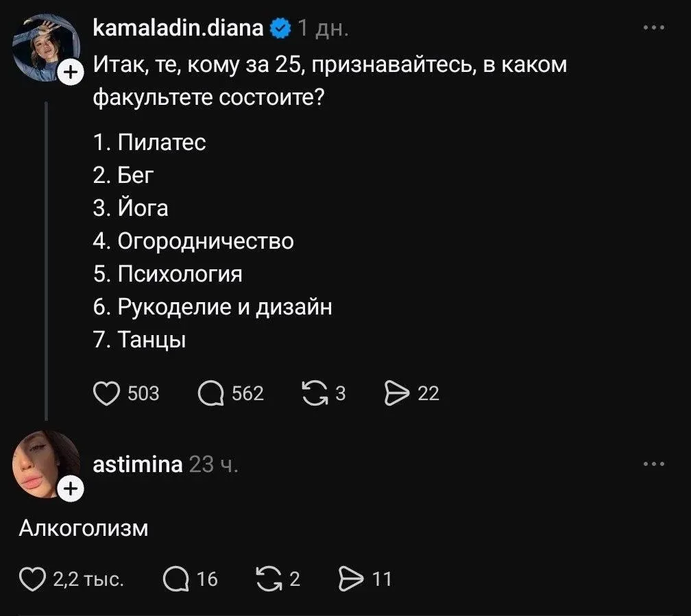691x616 pixels.
Task: Open more options menu for astimina reply
Action: click(655, 464)
